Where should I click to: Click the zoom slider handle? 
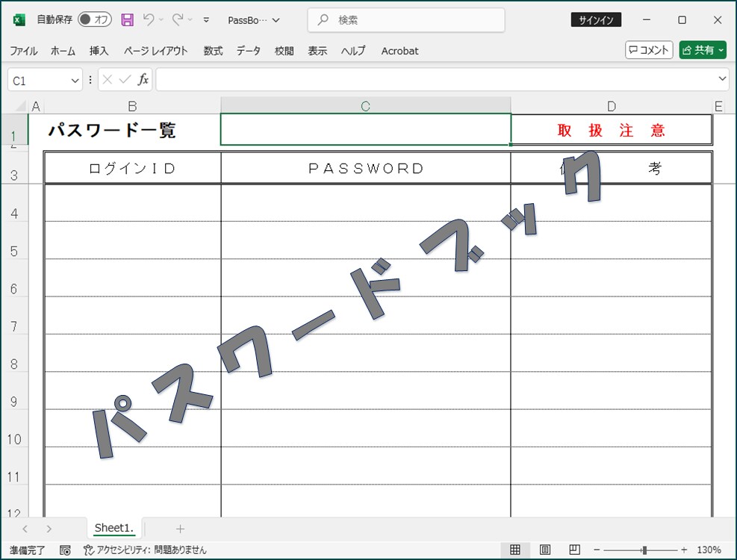644,550
